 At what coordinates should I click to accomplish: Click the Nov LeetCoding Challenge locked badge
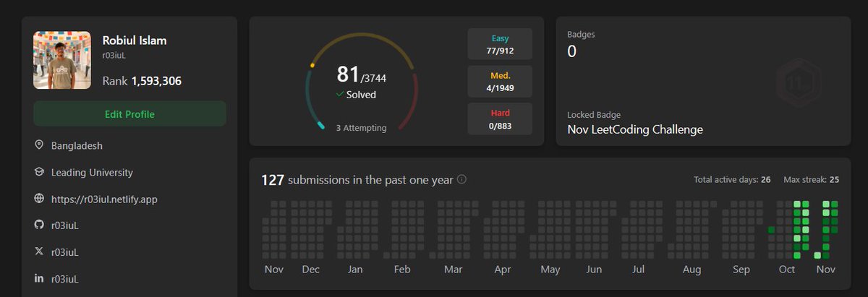click(x=635, y=130)
